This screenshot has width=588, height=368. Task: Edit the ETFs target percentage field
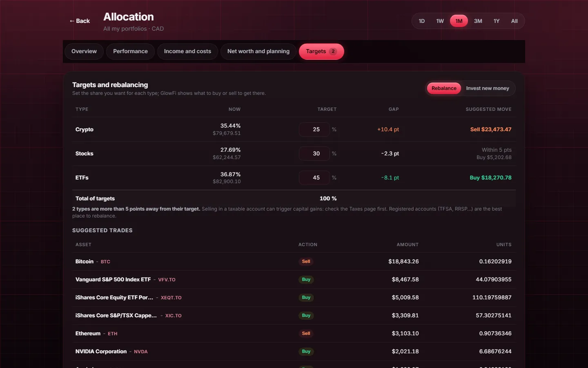(x=314, y=177)
